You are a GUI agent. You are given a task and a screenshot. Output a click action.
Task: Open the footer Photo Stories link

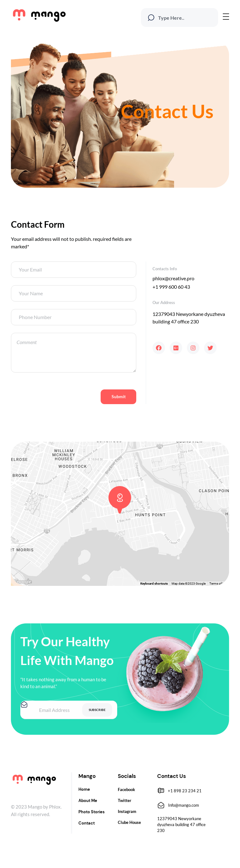[91, 812]
